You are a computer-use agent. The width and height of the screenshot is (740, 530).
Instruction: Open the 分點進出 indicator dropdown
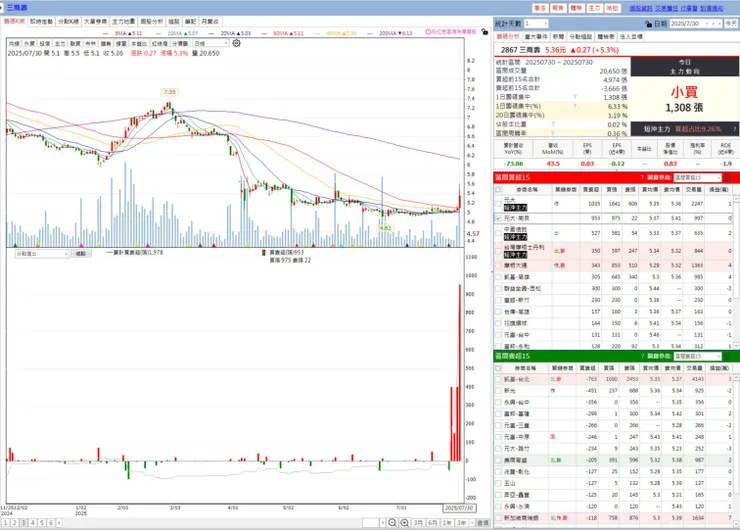[x=42, y=254]
